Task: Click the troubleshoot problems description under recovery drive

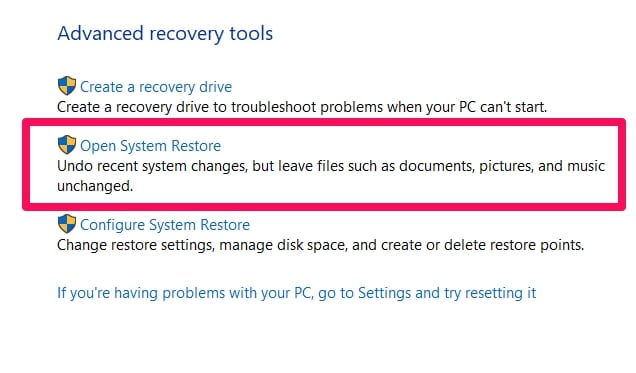Action: (302, 107)
